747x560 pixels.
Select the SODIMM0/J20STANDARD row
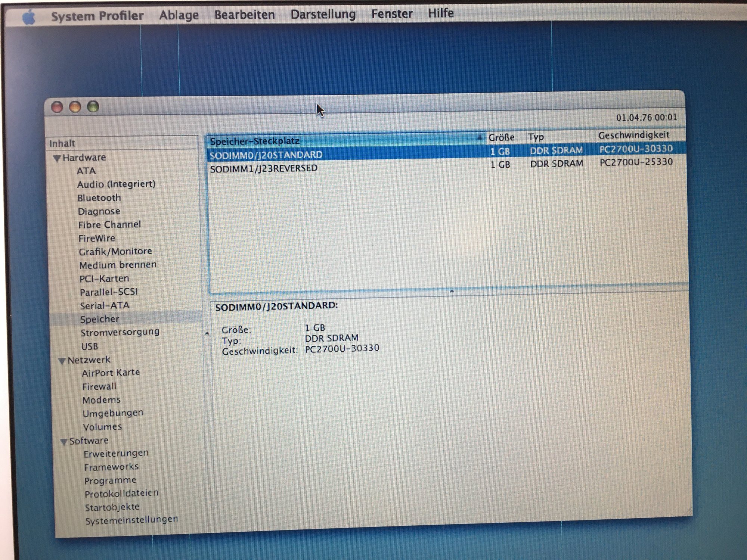tap(446, 152)
